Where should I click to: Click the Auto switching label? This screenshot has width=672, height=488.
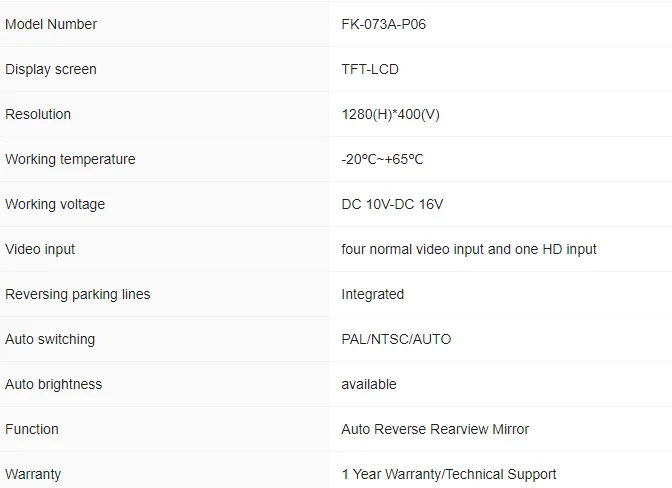pyautogui.click(x=50, y=339)
